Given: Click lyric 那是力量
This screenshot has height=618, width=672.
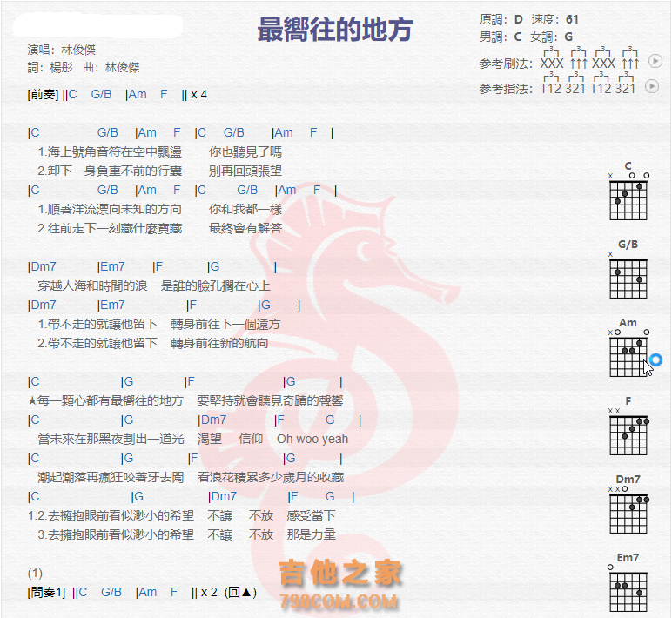Looking at the screenshot, I should (x=311, y=534).
